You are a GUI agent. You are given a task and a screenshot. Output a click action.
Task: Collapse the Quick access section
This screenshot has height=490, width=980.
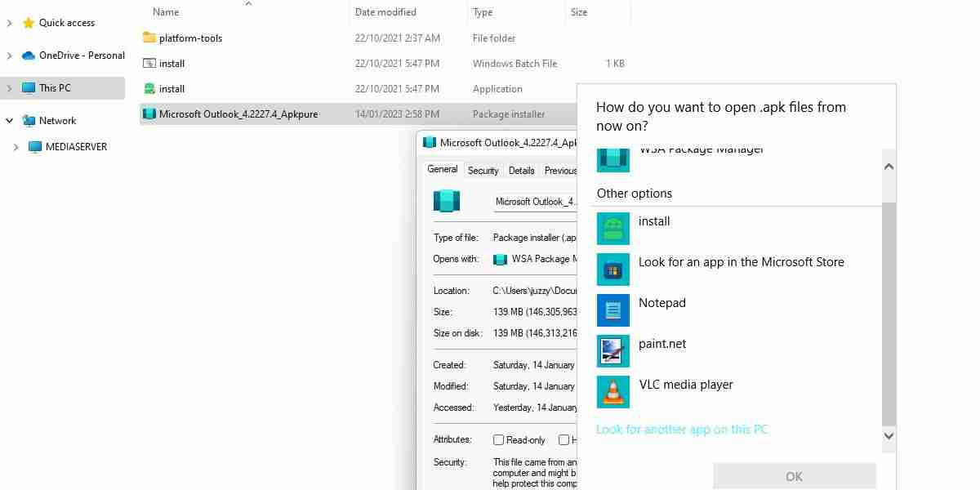point(8,22)
